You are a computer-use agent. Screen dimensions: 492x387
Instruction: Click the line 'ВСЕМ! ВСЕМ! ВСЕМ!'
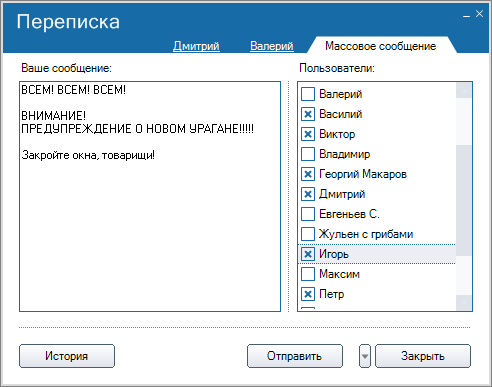(x=73, y=90)
